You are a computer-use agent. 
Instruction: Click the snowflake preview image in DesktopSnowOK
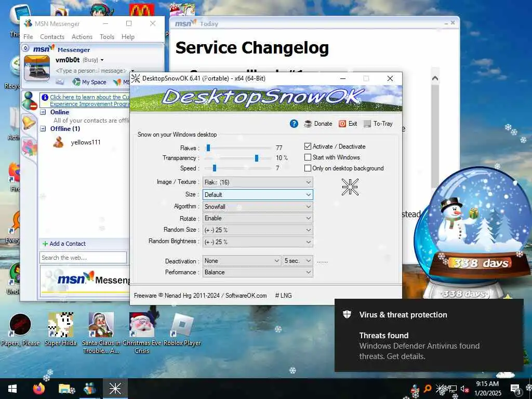[350, 187]
